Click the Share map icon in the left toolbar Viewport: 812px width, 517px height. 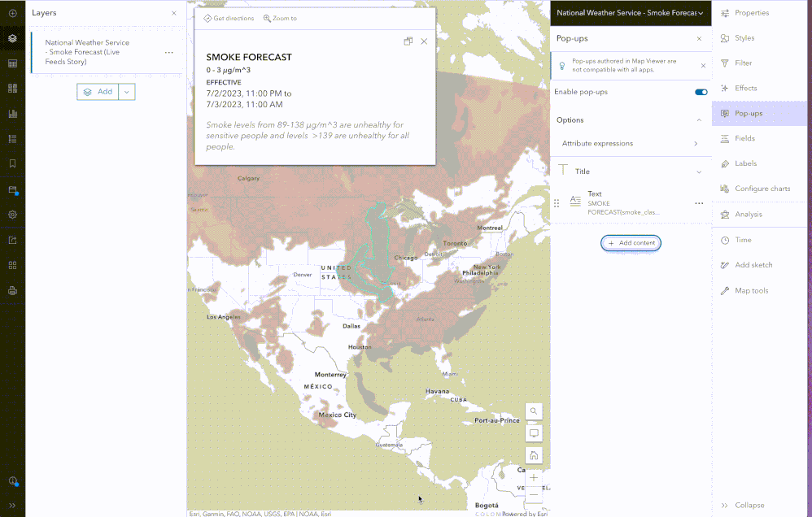(12, 240)
